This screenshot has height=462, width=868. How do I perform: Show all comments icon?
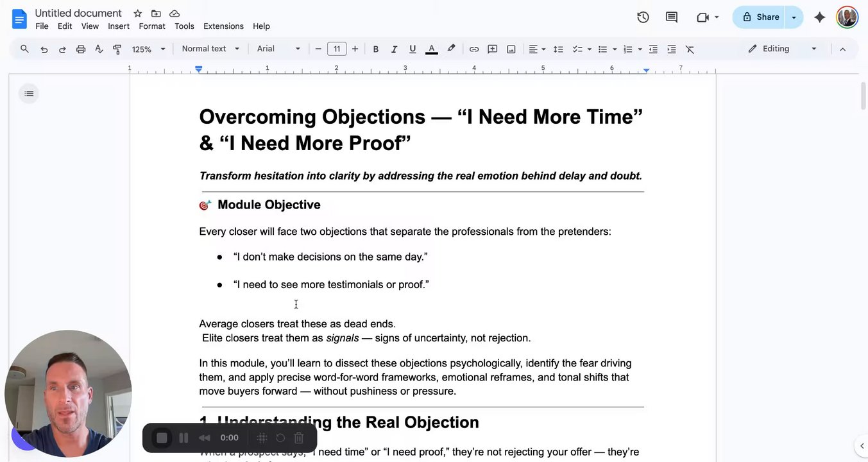pos(672,17)
